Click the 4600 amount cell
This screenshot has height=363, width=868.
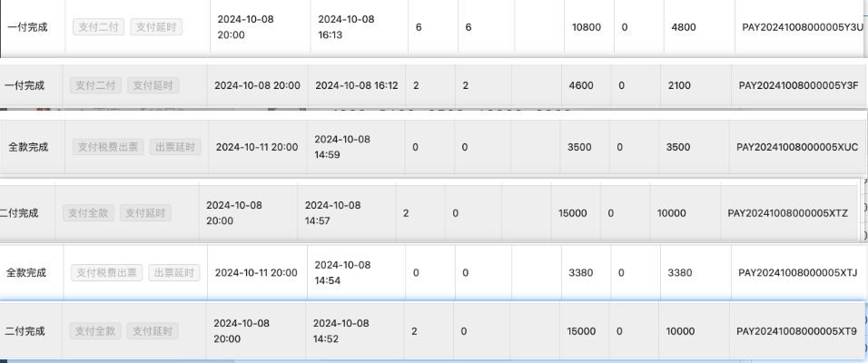581,85
